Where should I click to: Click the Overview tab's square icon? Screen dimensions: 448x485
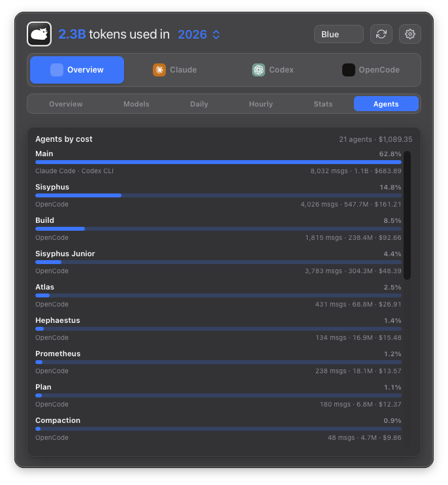click(57, 70)
